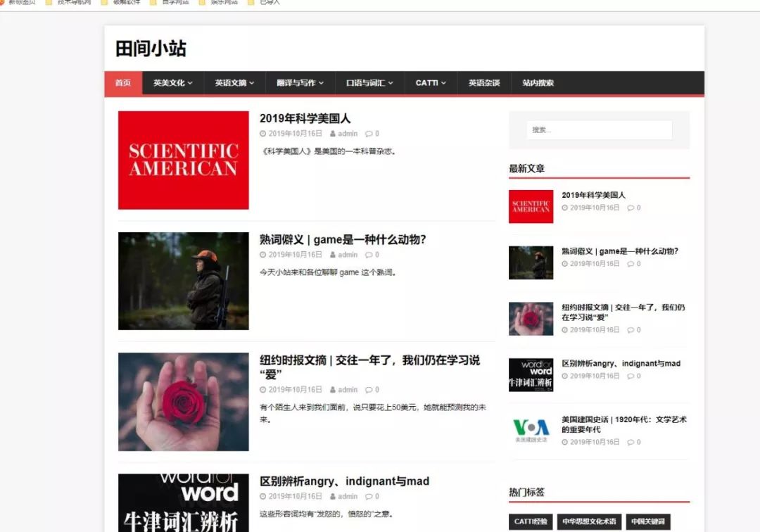Screen dimensions: 760x532
Task: Open the 英语文摘 dropdown
Action: point(234,82)
